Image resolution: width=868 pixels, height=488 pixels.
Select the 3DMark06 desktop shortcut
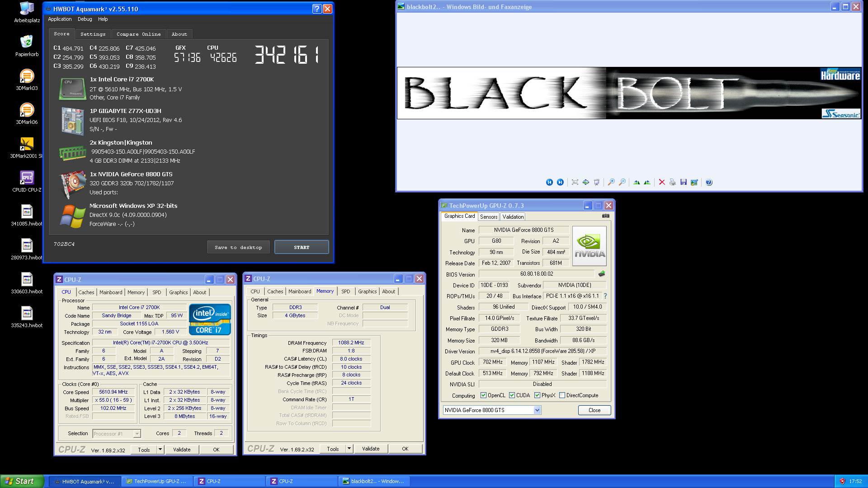pyautogui.click(x=27, y=113)
